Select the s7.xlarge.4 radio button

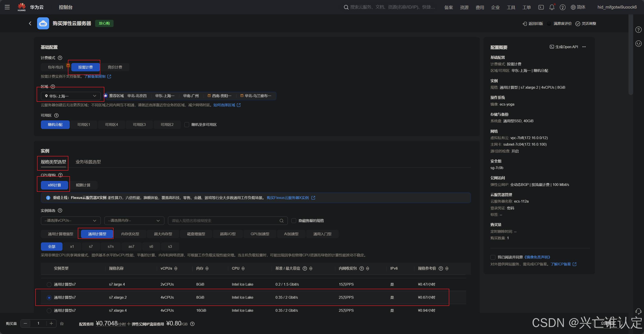49,311
